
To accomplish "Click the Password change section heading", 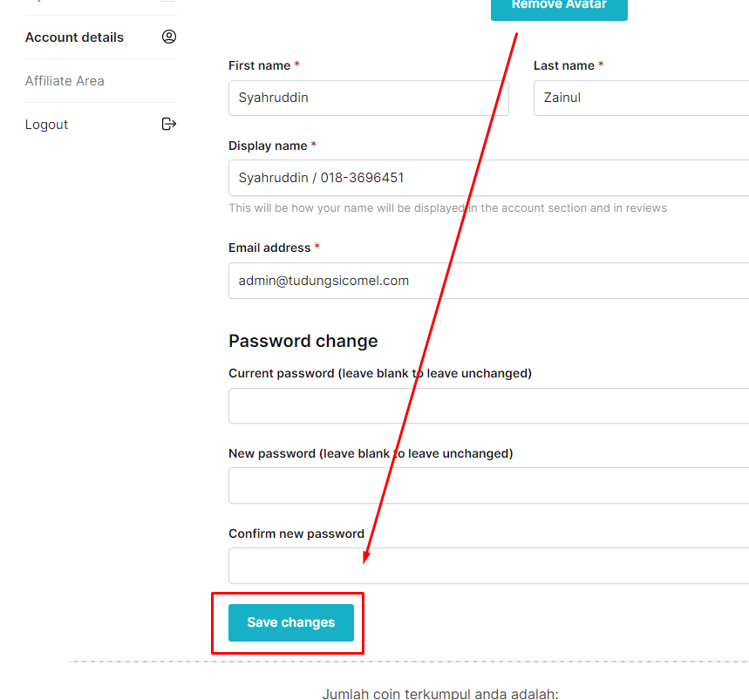I will click(303, 341).
